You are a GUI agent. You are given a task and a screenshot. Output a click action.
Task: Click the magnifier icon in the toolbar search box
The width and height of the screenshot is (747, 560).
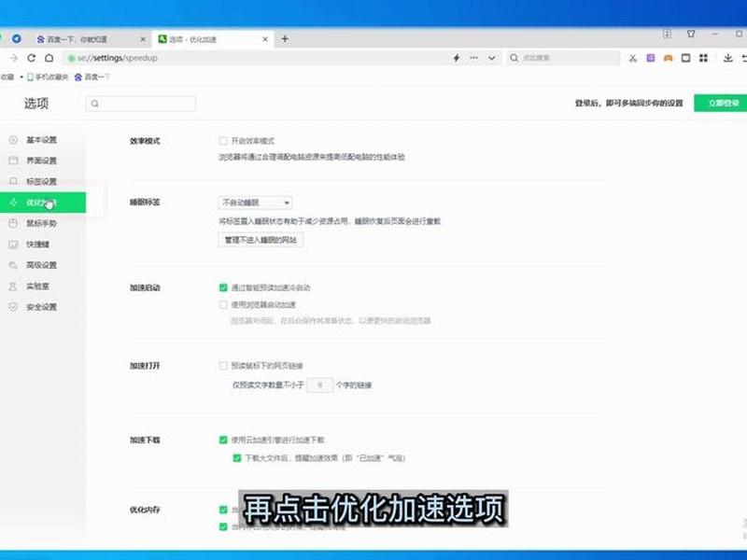point(514,58)
